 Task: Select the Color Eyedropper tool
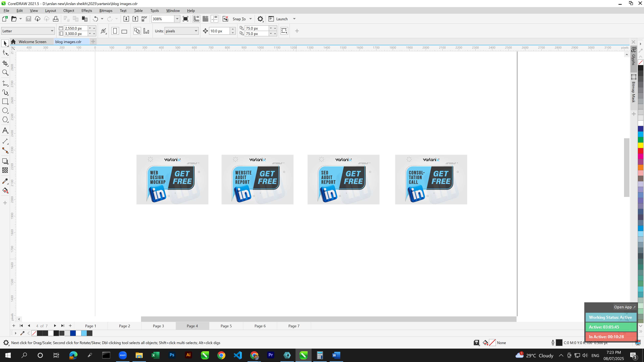(x=5, y=181)
